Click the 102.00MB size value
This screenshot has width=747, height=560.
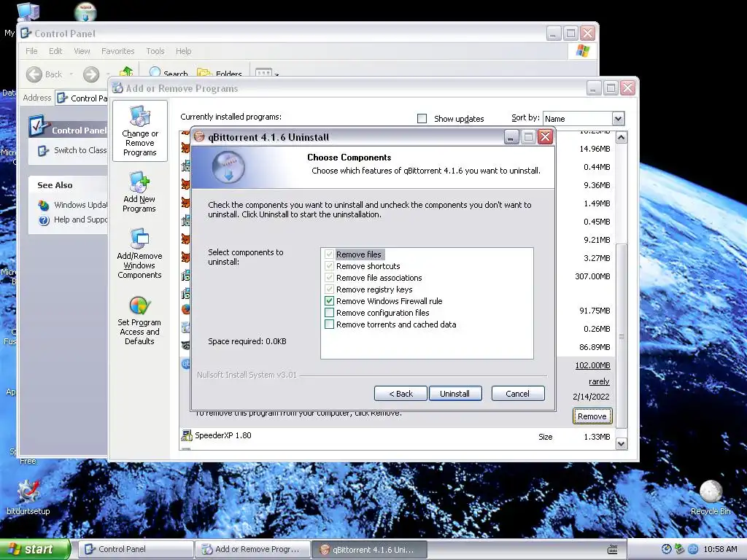[592, 365]
